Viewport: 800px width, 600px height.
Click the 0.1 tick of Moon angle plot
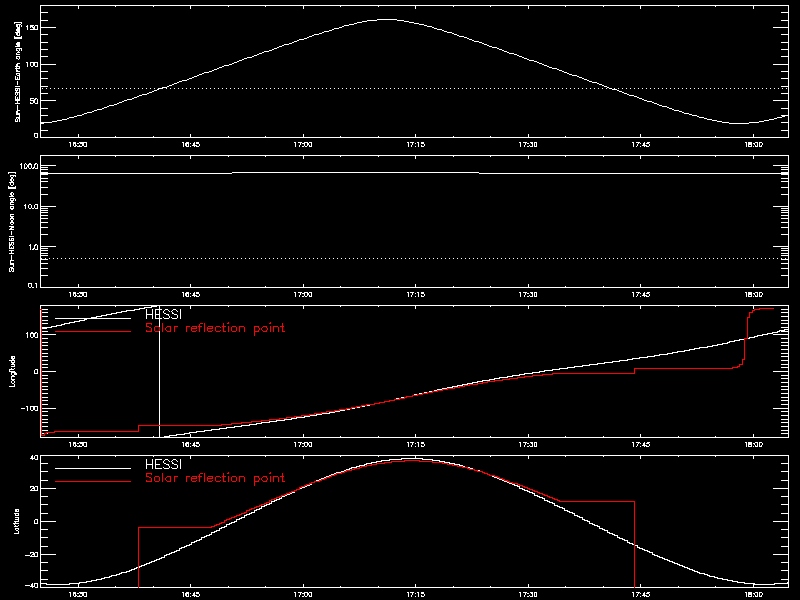click(33, 285)
